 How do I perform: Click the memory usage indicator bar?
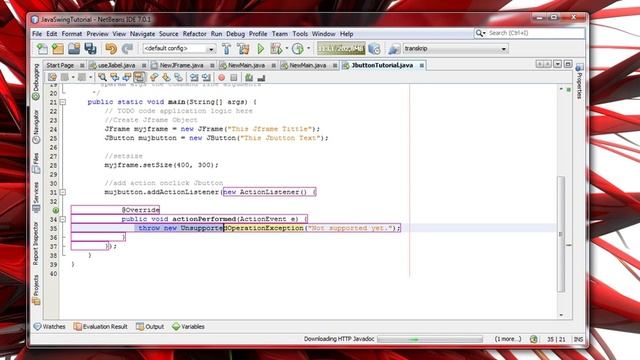coord(340,49)
